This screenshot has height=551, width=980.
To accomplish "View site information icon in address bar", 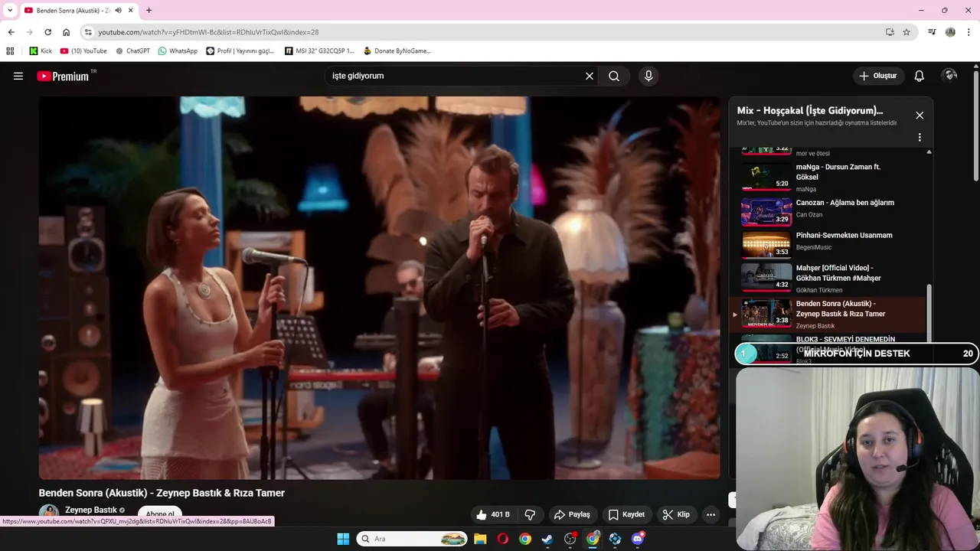I will point(88,32).
